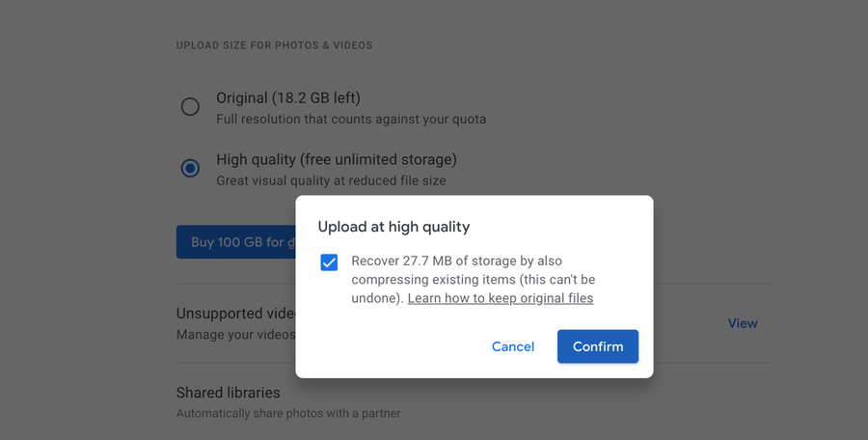This screenshot has height=440, width=868.
Task: Click Cancel in the dialog
Action: (512, 346)
